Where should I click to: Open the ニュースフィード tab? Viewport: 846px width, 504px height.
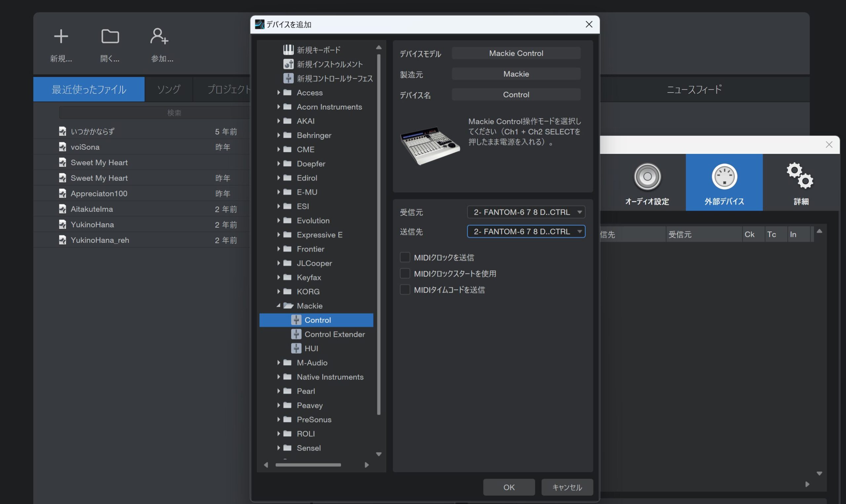pyautogui.click(x=694, y=89)
